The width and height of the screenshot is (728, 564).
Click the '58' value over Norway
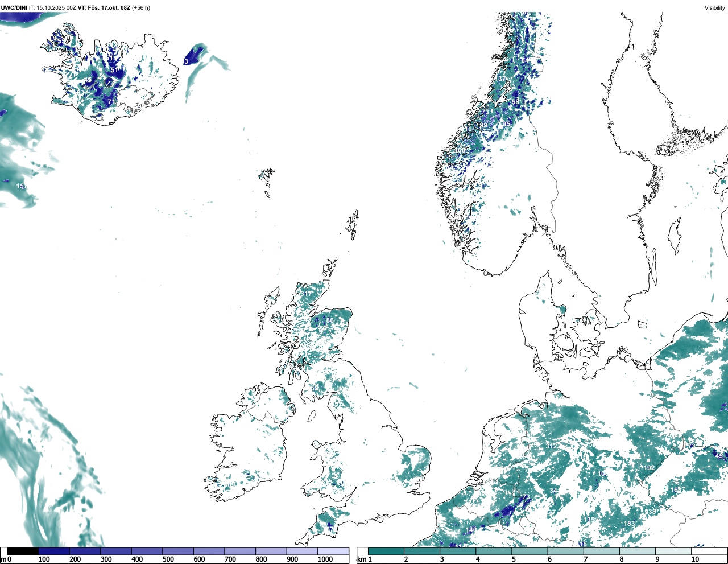coord(515,102)
